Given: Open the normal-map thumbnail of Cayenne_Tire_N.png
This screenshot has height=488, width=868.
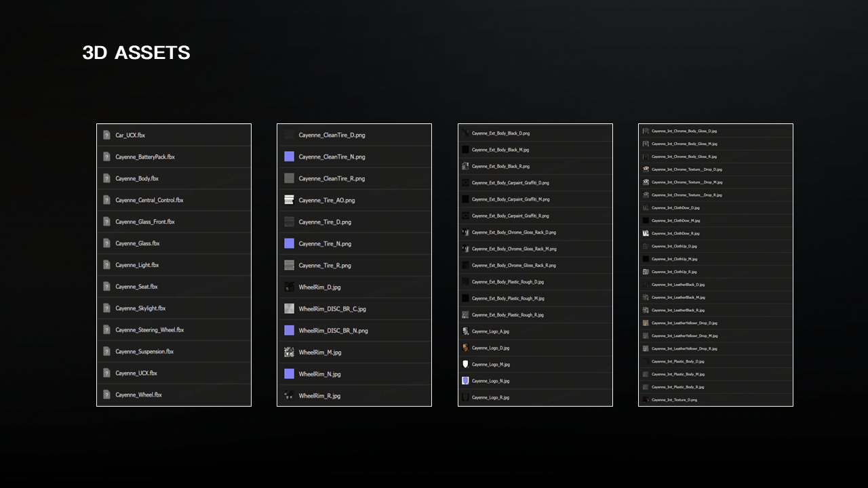Looking at the screenshot, I should [x=289, y=243].
